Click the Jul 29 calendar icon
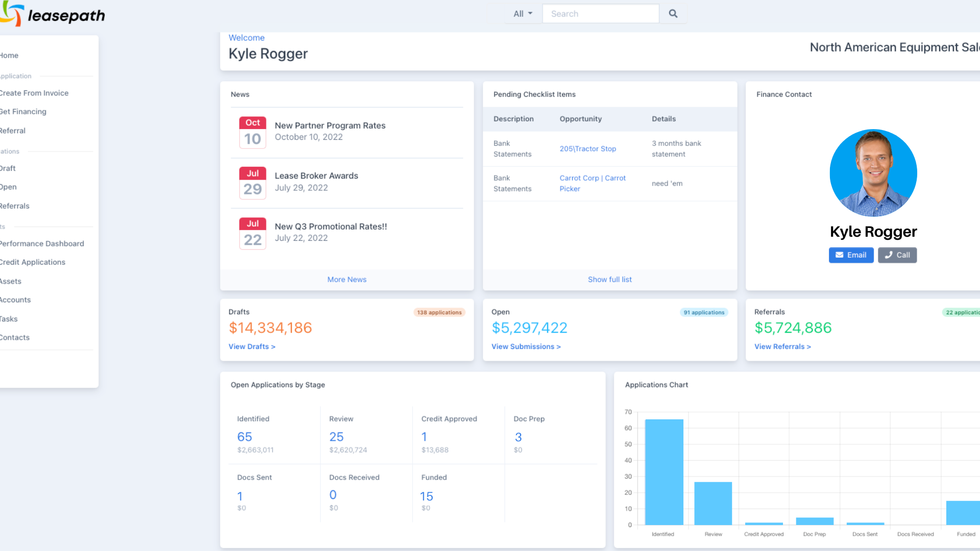The image size is (980, 551). point(253,183)
